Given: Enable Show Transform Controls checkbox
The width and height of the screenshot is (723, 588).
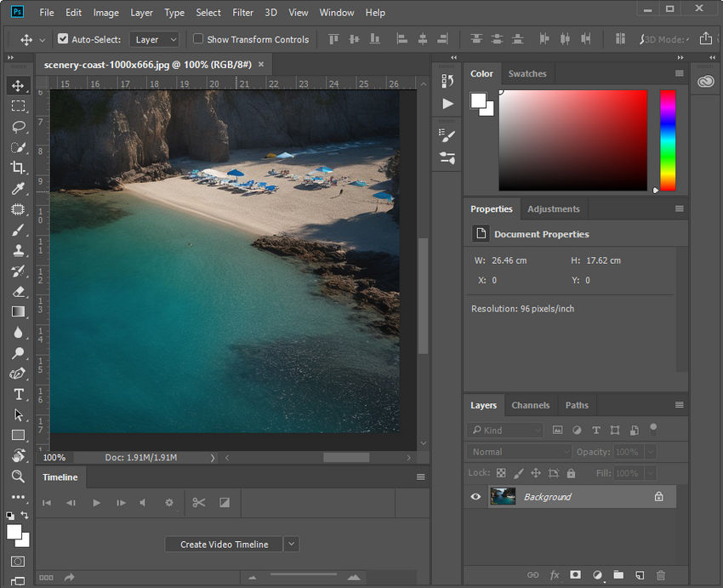Looking at the screenshot, I should (x=198, y=39).
